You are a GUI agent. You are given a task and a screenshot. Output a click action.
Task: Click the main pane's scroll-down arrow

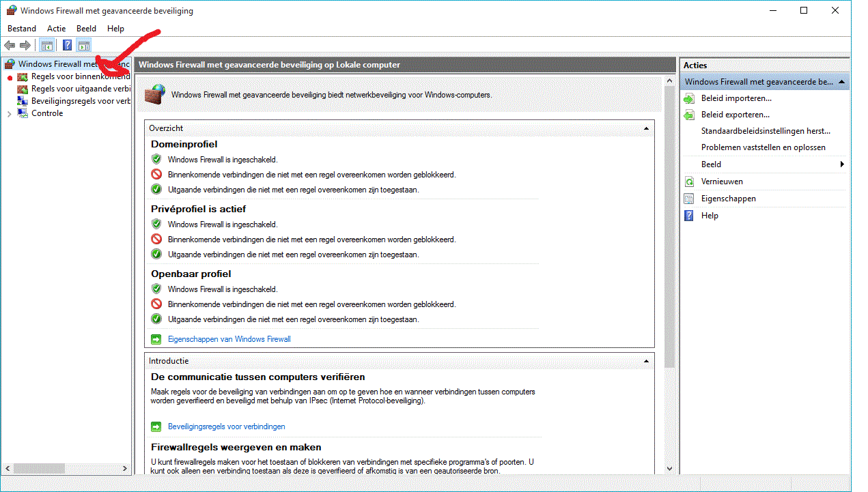[x=669, y=469]
